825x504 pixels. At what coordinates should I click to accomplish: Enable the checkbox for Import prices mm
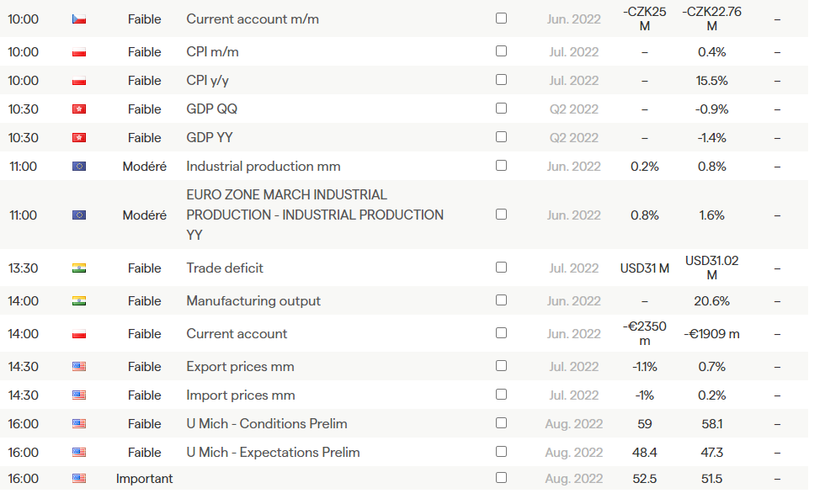pos(501,395)
